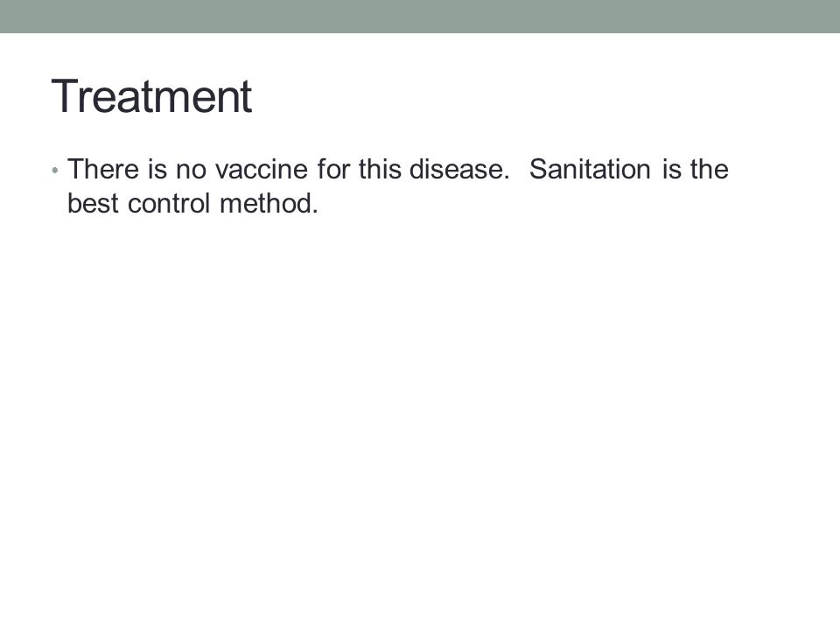This screenshot has height=630, width=840.
Task: Click the word "method." ending the bullet
Action: 269,204
